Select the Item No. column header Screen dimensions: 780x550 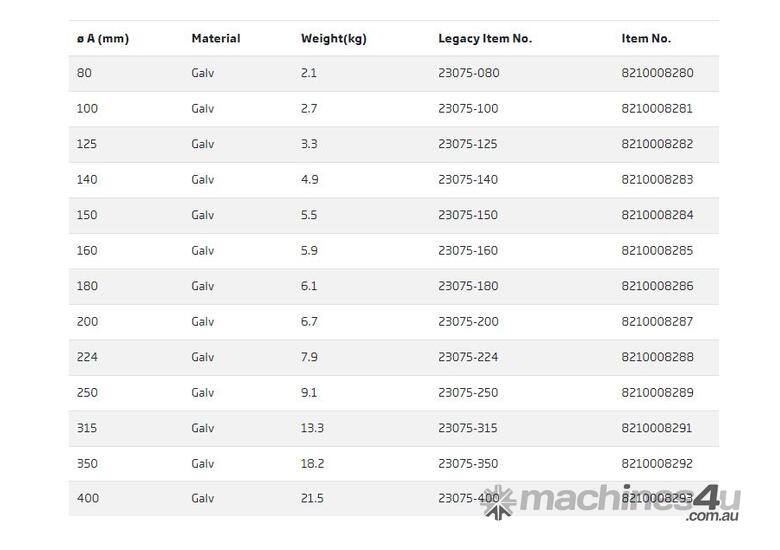646,39
